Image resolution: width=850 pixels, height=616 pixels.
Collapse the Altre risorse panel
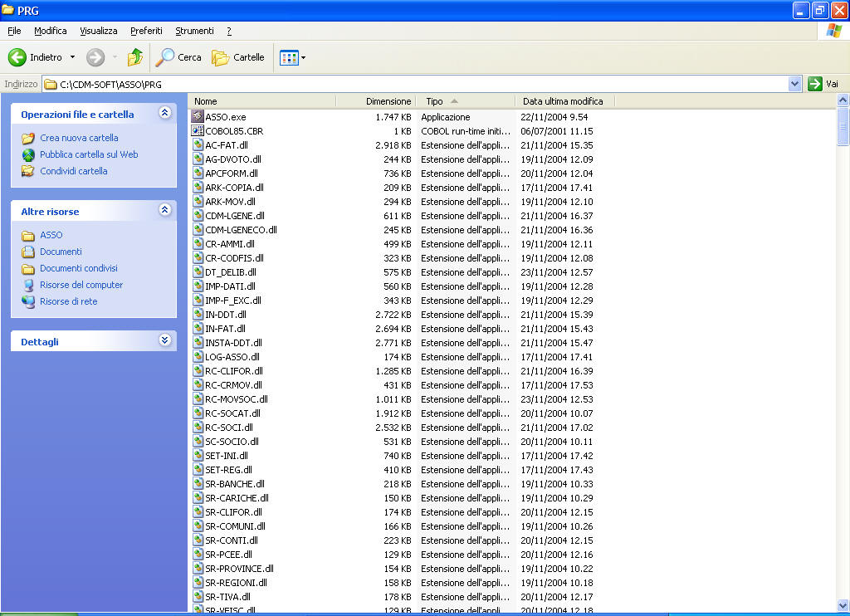[x=165, y=209]
